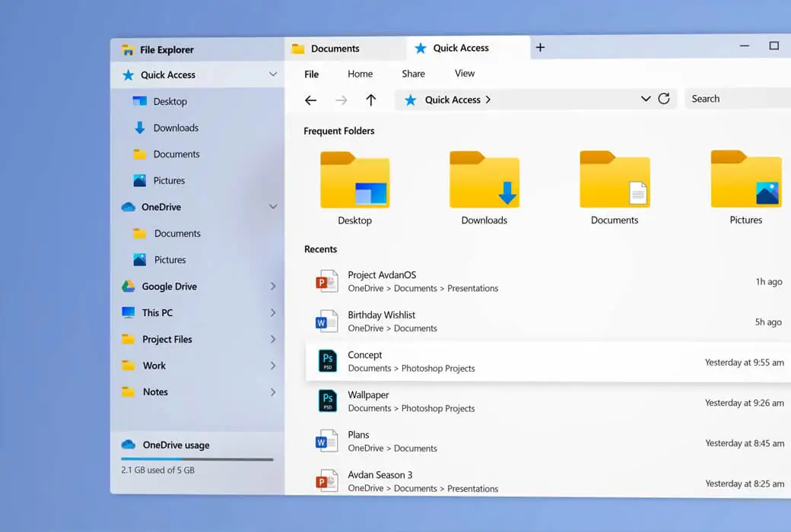Open the address bar history dropdown
Image resolution: width=791 pixels, height=532 pixels.
(x=646, y=98)
